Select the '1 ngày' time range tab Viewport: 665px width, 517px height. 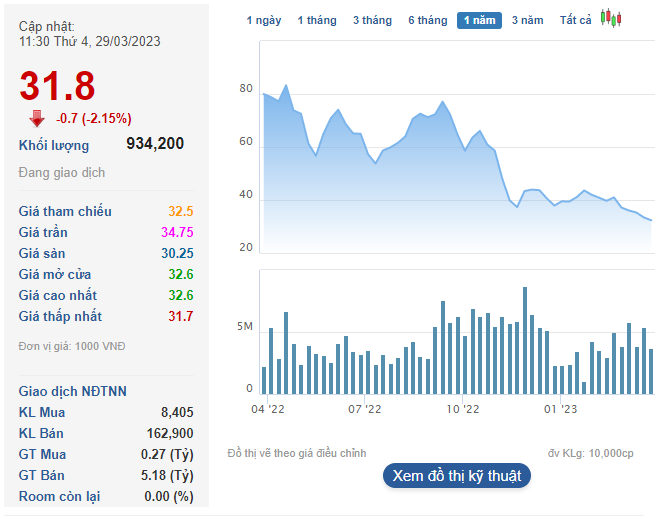pos(264,20)
